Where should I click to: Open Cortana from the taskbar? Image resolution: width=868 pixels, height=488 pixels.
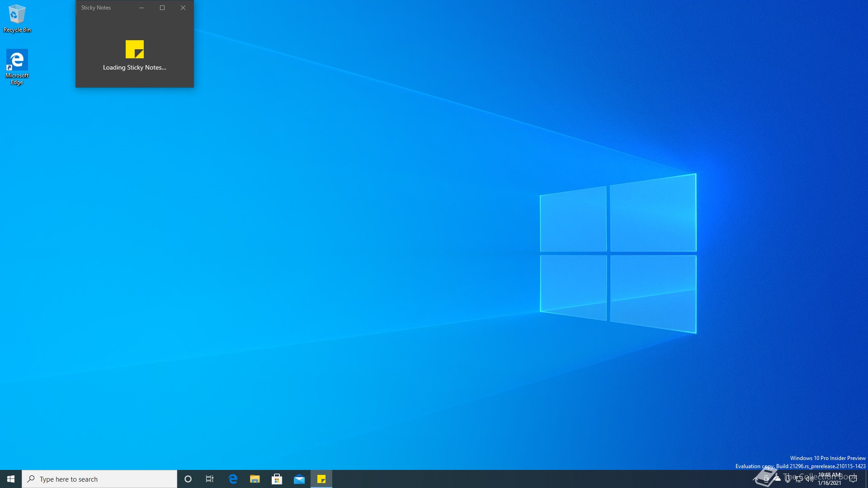[188, 479]
